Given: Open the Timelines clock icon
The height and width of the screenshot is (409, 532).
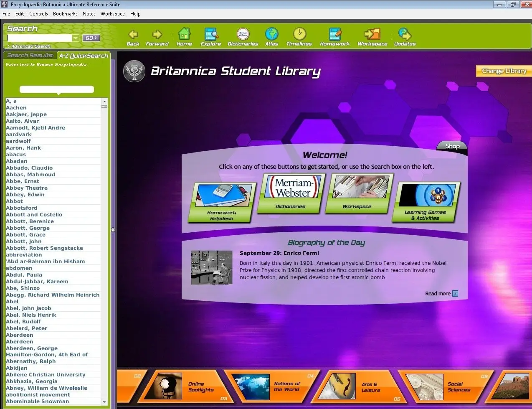Looking at the screenshot, I should click(x=299, y=37).
